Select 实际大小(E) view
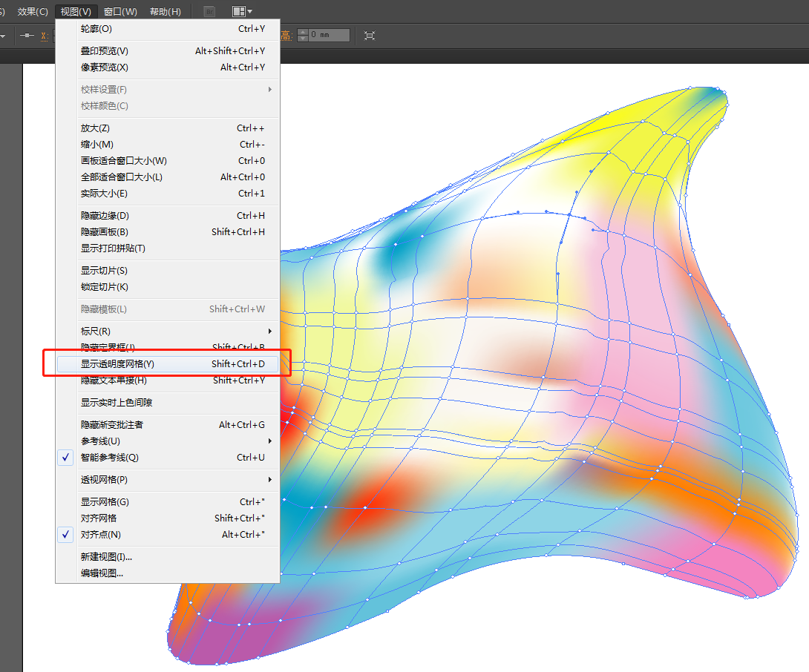Screen dimensions: 809x672 168,194
